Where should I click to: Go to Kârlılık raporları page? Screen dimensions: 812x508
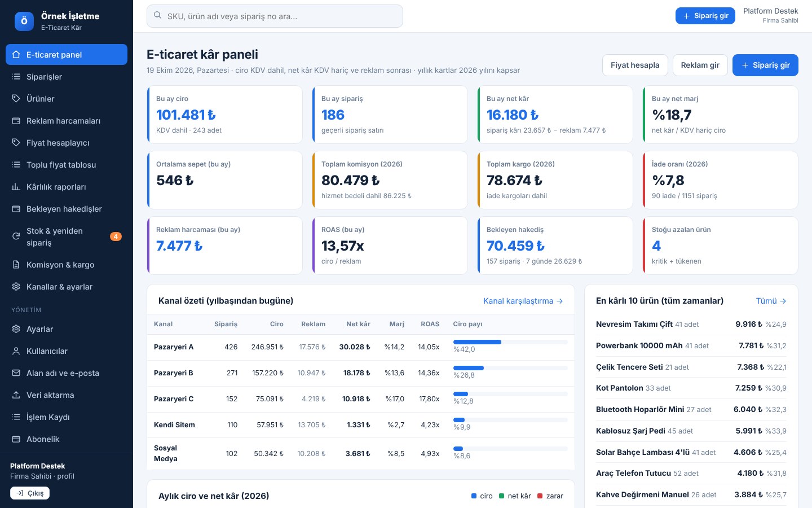click(67, 187)
